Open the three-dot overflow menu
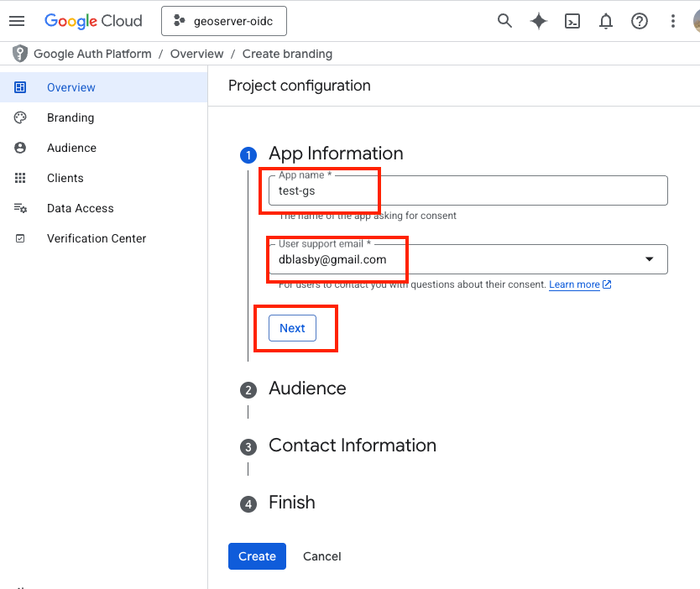The image size is (700, 589). click(x=672, y=21)
